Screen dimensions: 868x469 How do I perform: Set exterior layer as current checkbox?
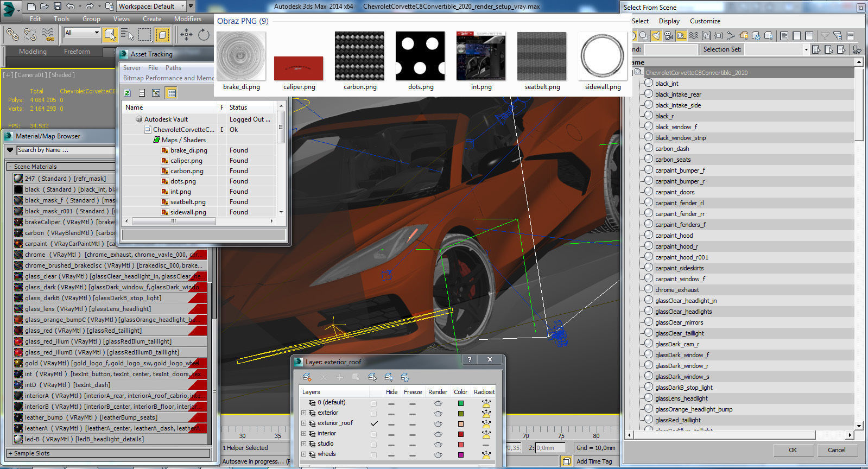pyautogui.click(x=373, y=414)
